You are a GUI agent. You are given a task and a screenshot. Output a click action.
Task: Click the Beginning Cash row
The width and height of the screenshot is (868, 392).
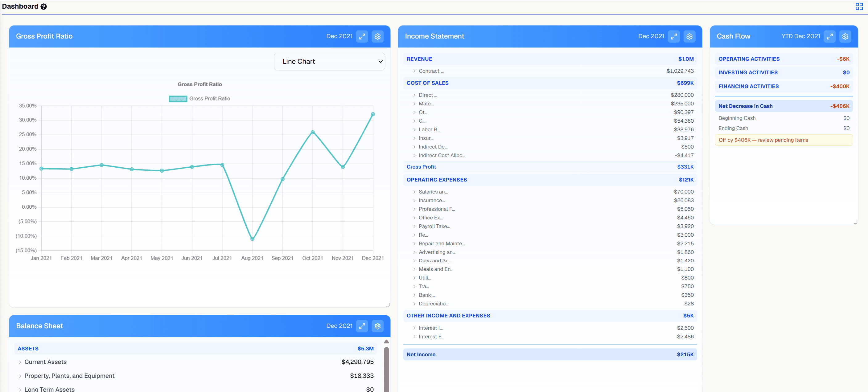pos(784,118)
